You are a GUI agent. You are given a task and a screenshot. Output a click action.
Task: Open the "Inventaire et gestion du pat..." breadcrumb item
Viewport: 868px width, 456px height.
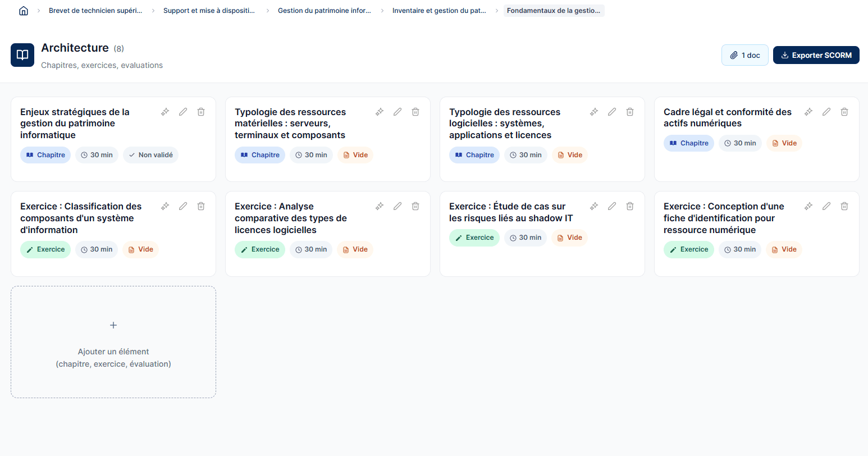440,10
